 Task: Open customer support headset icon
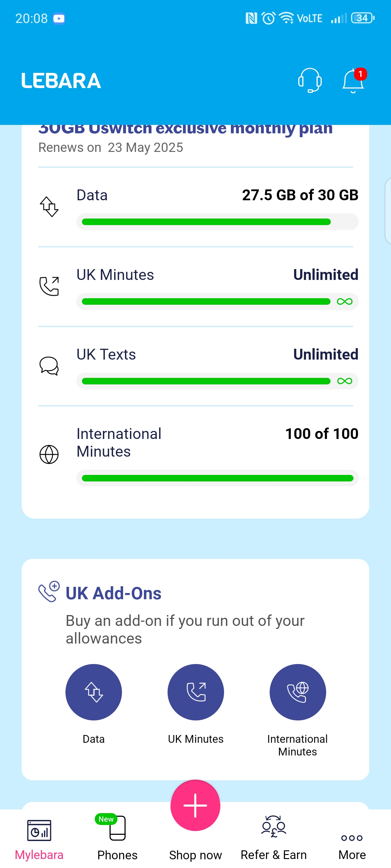click(x=310, y=80)
